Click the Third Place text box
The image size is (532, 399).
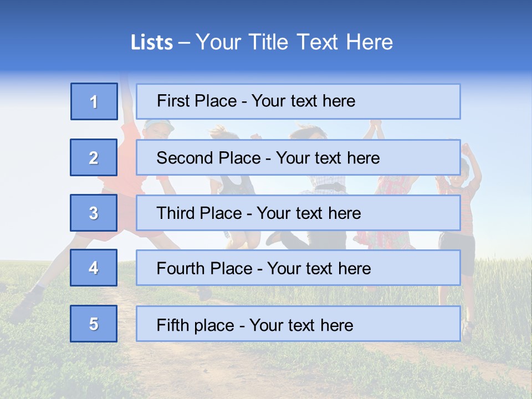tap(298, 213)
